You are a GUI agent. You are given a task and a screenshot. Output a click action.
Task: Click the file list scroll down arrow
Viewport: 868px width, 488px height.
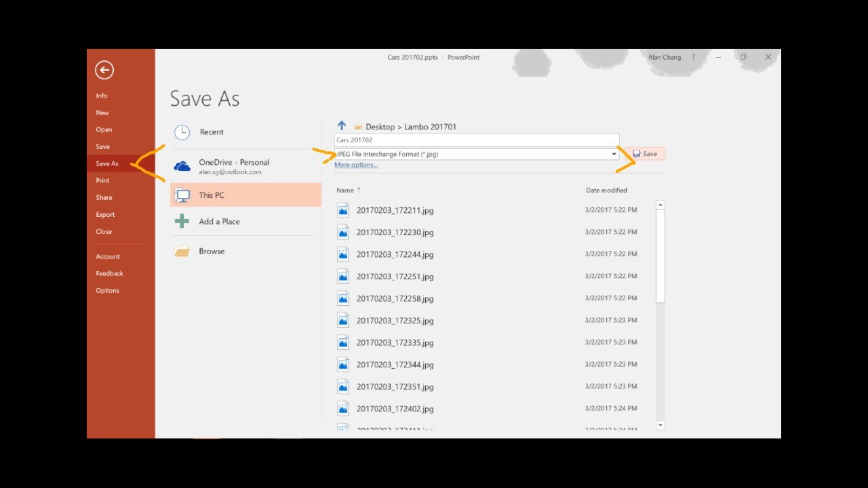660,425
